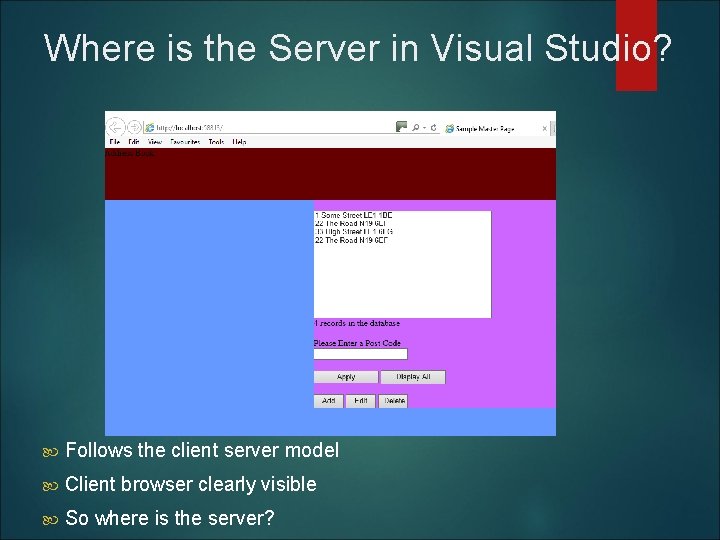This screenshot has width=720, height=540.
Task: Select the '1 Some Street' list entry
Action: pos(354,215)
